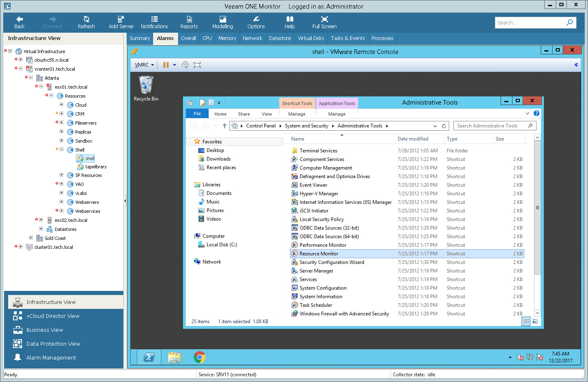588x382 pixels.
Task: Expand the cloudvc55.n.local tree node
Action: tap(20, 60)
